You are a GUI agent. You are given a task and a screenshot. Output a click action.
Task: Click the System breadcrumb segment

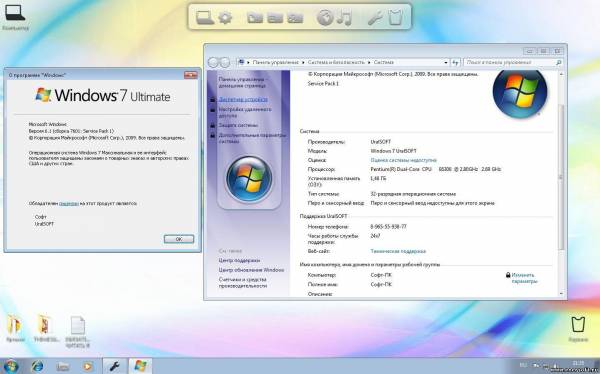tap(383, 62)
